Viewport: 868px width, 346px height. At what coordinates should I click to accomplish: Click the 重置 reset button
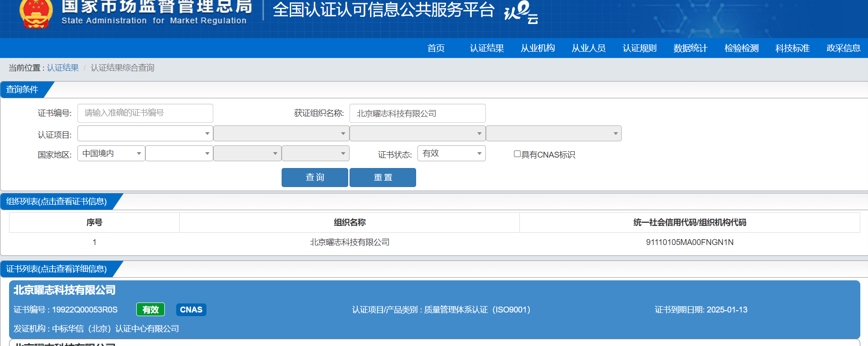383,178
